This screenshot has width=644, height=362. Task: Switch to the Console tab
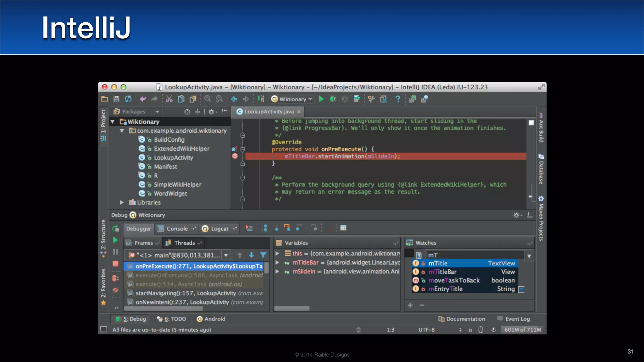[177, 229]
